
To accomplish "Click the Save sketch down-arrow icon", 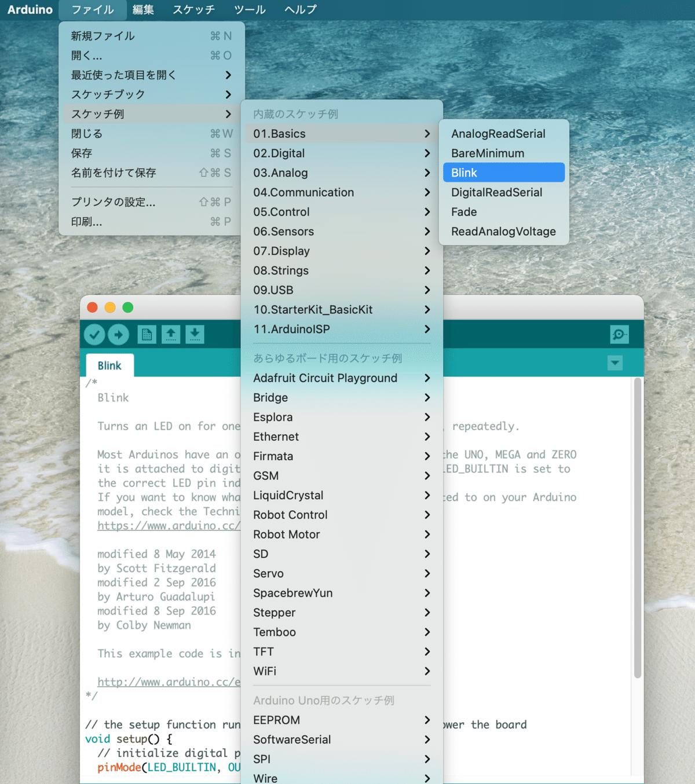I will (195, 334).
